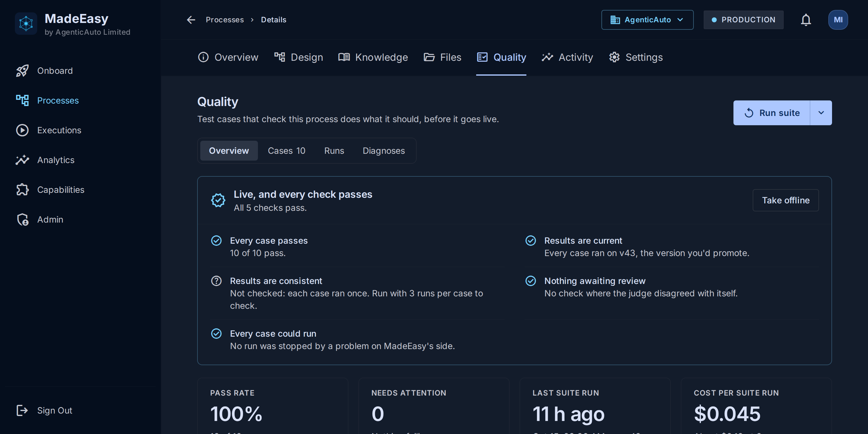868x434 pixels.
Task: Click the COST PER SUITE RUN value $0.045
Action: (x=727, y=414)
